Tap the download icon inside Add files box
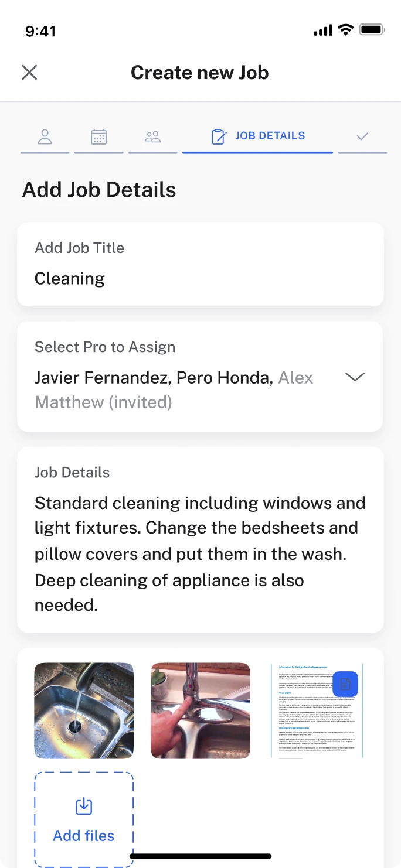Image resolution: width=401 pixels, height=868 pixels. point(83,805)
